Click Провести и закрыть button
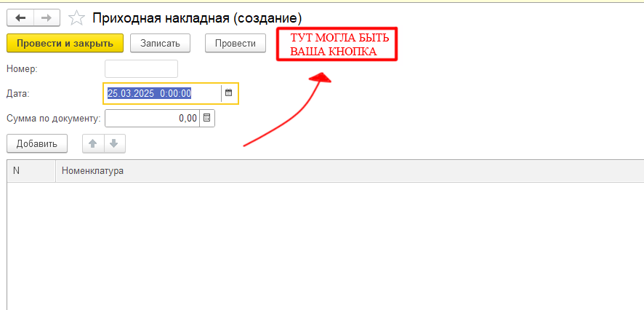The height and width of the screenshot is (310, 644). [x=65, y=43]
